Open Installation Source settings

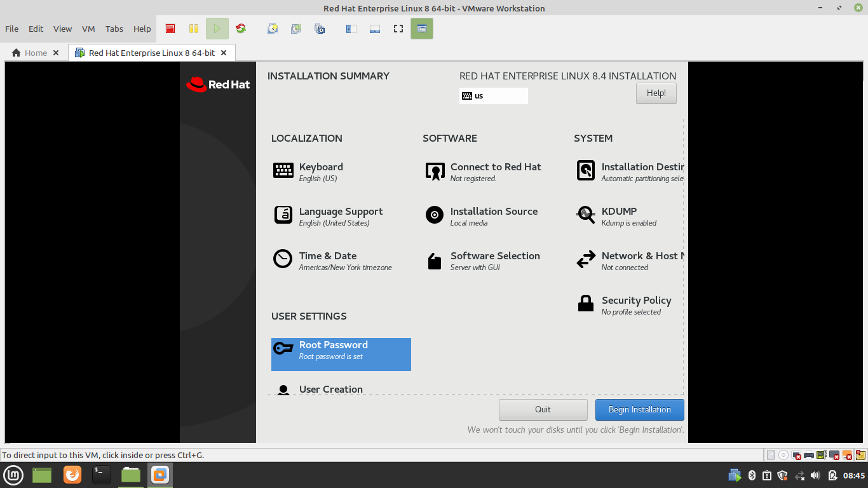492,216
